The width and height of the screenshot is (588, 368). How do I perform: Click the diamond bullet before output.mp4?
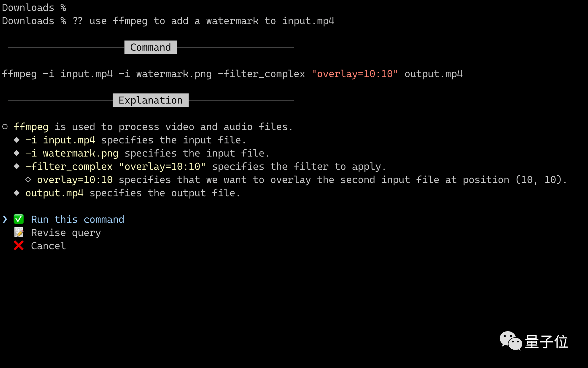(17, 193)
